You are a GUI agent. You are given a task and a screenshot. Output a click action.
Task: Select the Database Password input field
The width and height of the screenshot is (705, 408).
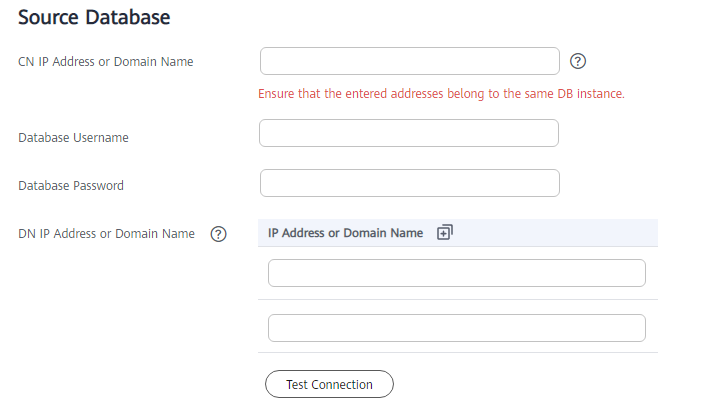pyautogui.click(x=409, y=184)
